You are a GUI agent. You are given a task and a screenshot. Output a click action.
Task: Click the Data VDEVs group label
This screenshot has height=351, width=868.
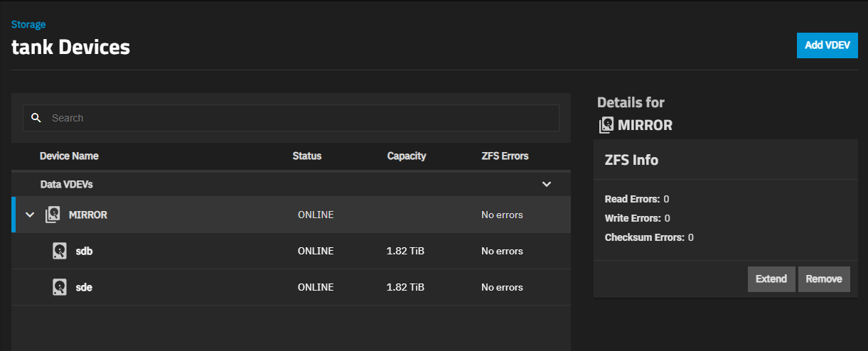click(x=66, y=184)
